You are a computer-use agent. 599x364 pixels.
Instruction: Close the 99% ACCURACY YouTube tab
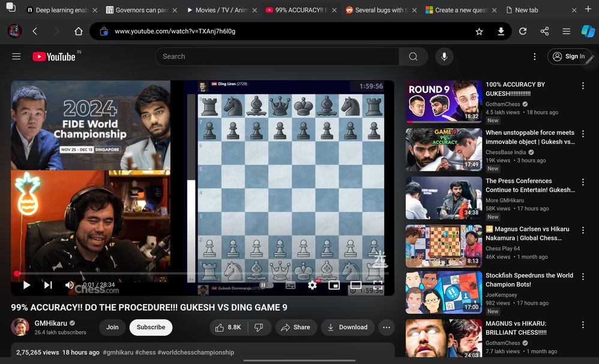[334, 10]
